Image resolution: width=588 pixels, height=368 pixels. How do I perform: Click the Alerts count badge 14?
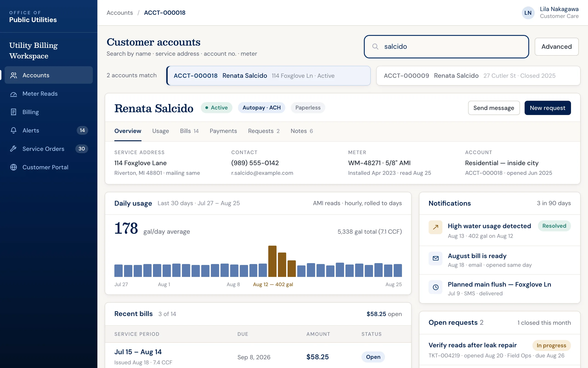pyautogui.click(x=82, y=130)
